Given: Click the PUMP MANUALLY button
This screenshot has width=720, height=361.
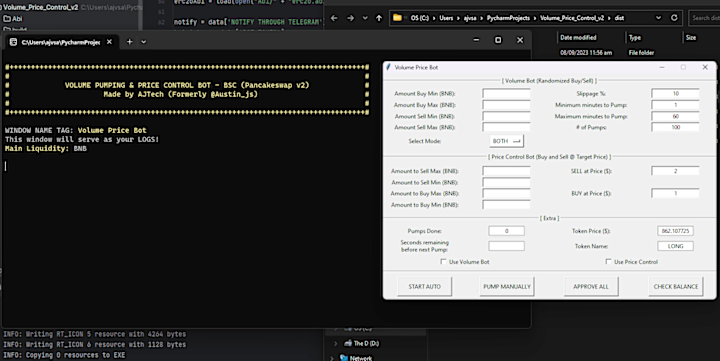Looking at the screenshot, I should [x=507, y=287].
